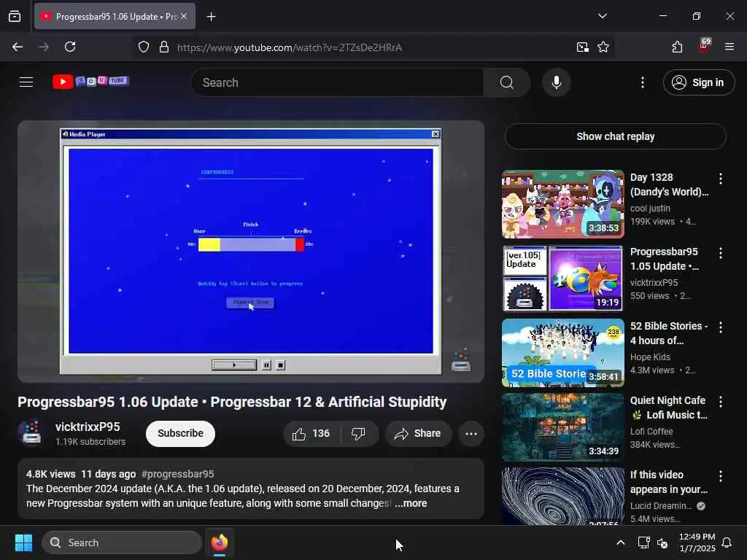Focus the YouTube search field

pos(337,82)
